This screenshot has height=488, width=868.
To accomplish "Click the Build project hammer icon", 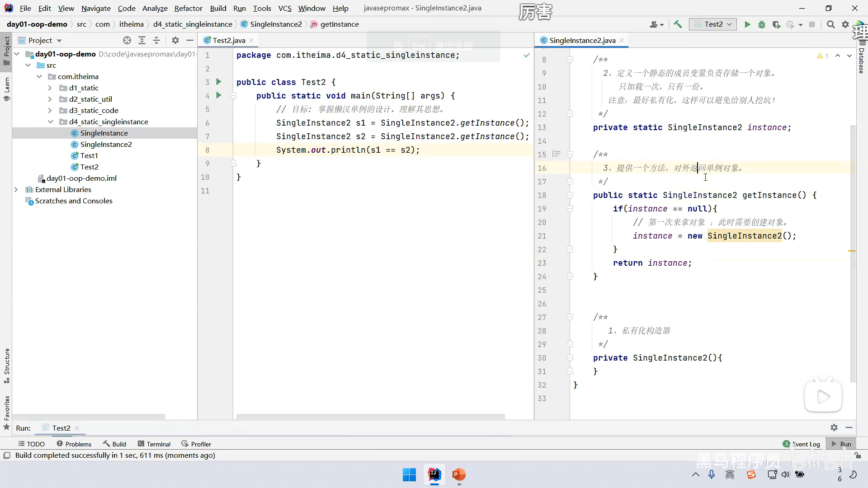I will point(678,24).
